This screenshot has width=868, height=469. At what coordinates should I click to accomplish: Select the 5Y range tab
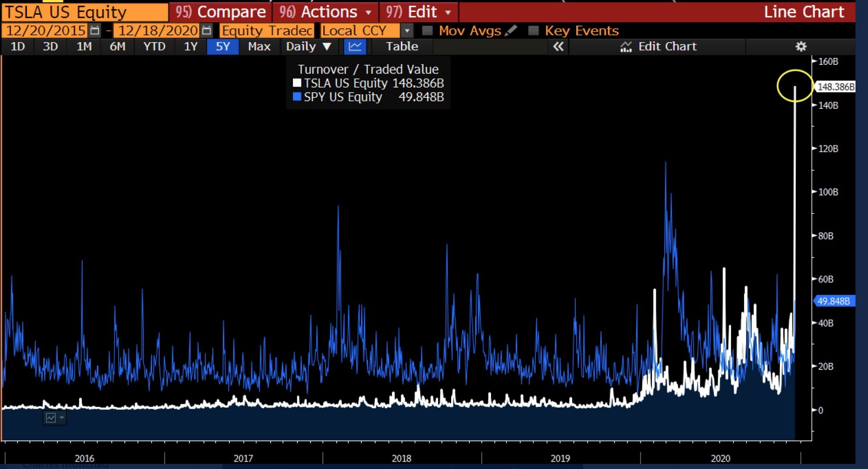223,47
